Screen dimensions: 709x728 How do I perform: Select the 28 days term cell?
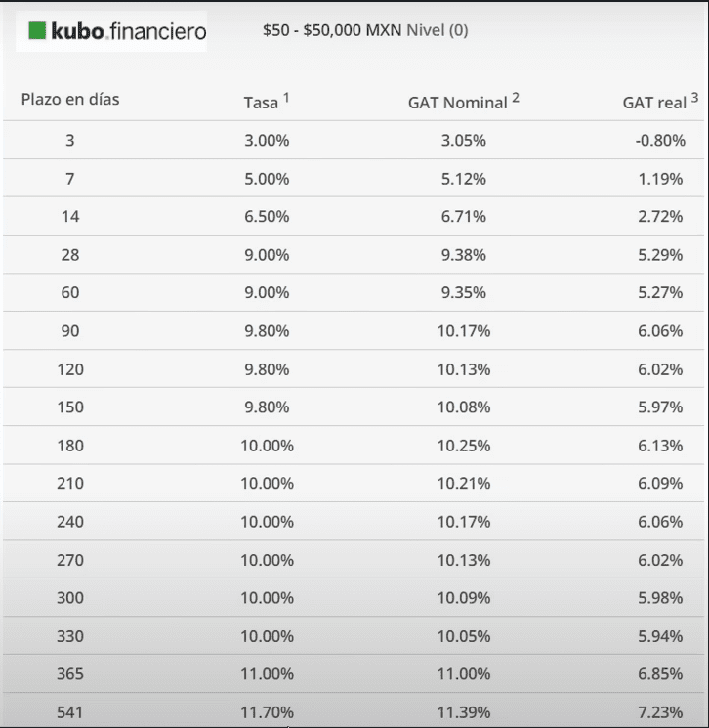70,254
